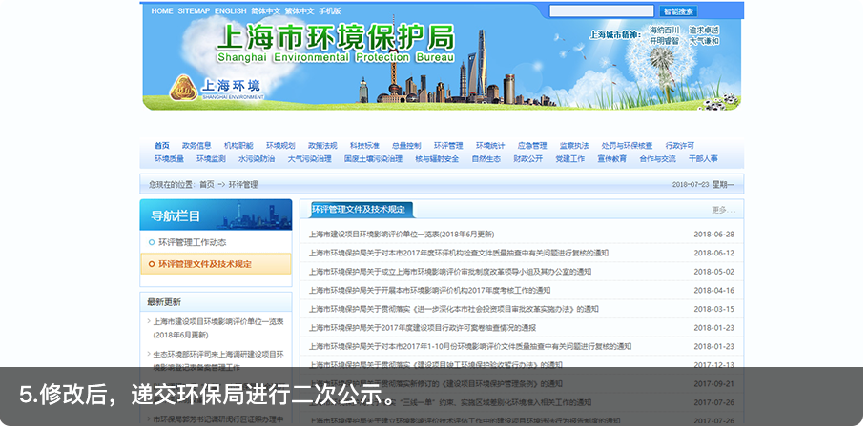Click the 更多... link in the list header
868x429 pixels.
tap(724, 211)
